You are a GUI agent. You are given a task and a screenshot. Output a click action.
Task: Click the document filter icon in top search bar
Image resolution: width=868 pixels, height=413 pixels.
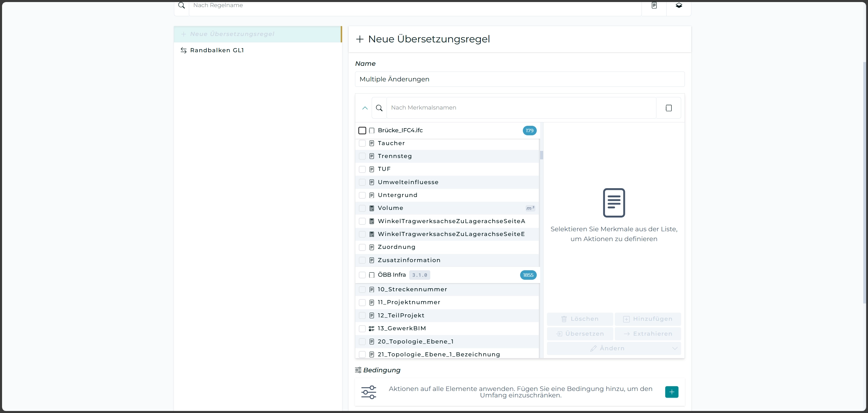click(x=654, y=5)
